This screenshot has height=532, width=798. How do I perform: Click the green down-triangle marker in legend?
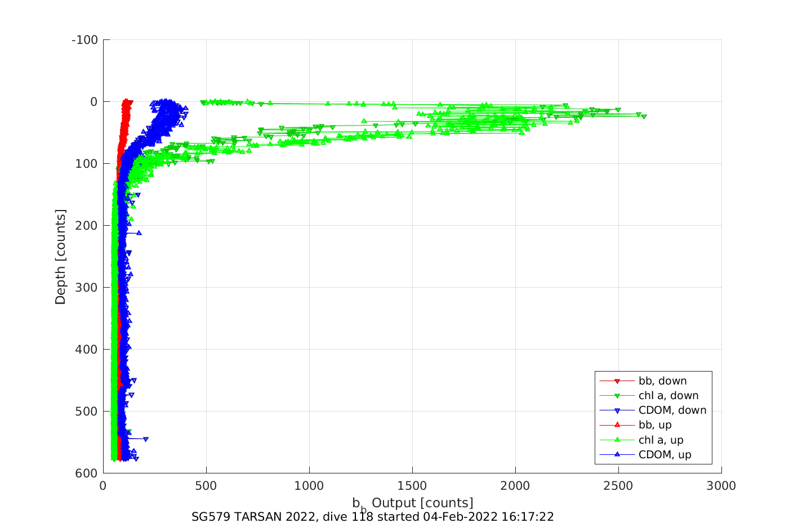[x=617, y=396]
